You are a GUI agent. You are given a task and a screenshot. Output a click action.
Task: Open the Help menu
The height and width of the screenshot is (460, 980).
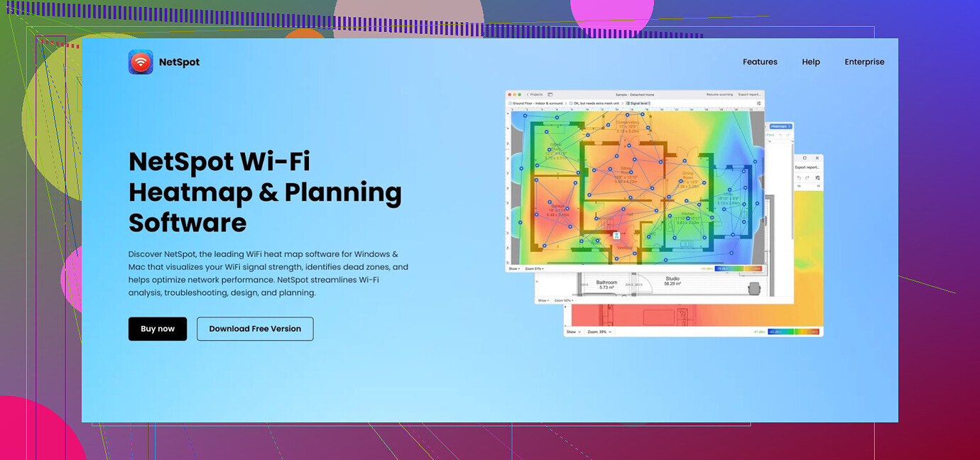(811, 62)
